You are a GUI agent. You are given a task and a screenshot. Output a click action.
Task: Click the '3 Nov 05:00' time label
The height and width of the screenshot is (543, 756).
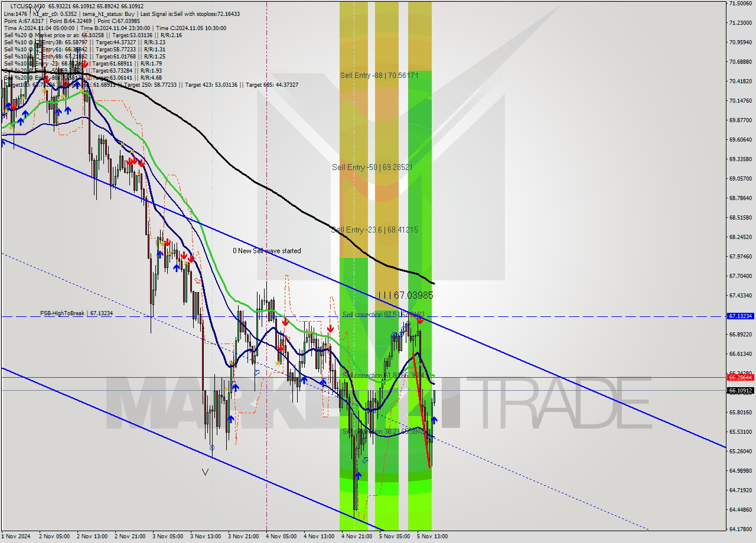click(x=168, y=537)
